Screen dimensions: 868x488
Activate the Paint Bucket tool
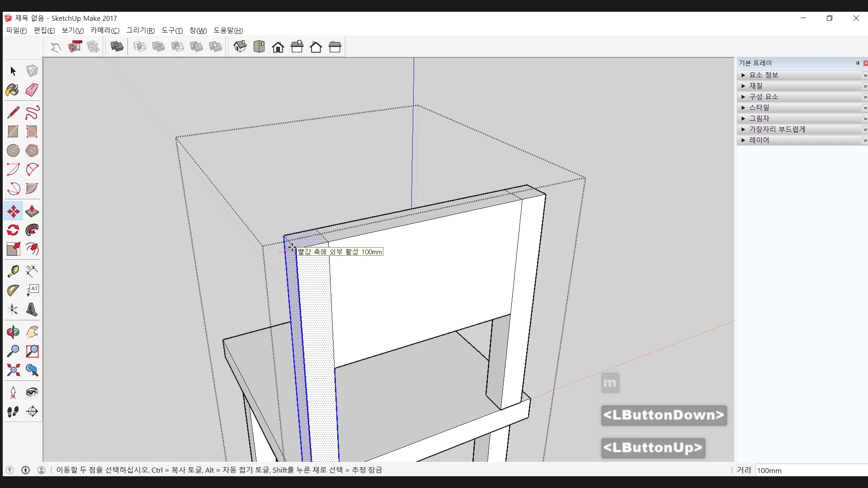(13, 90)
